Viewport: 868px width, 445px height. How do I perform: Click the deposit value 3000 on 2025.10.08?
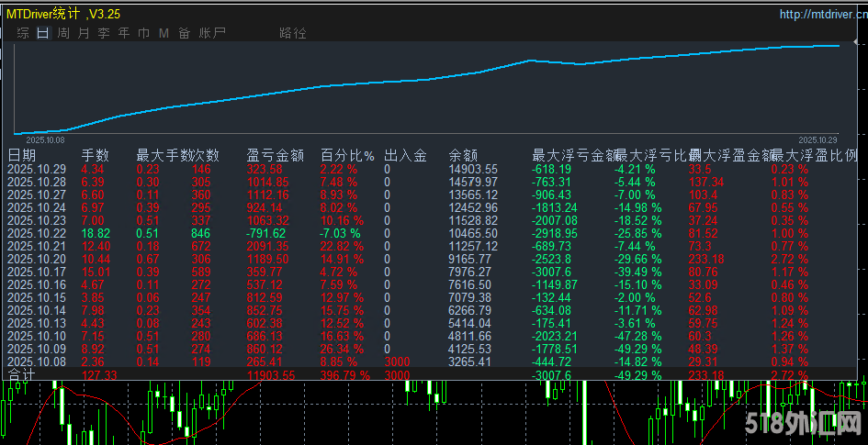tap(397, 362)
